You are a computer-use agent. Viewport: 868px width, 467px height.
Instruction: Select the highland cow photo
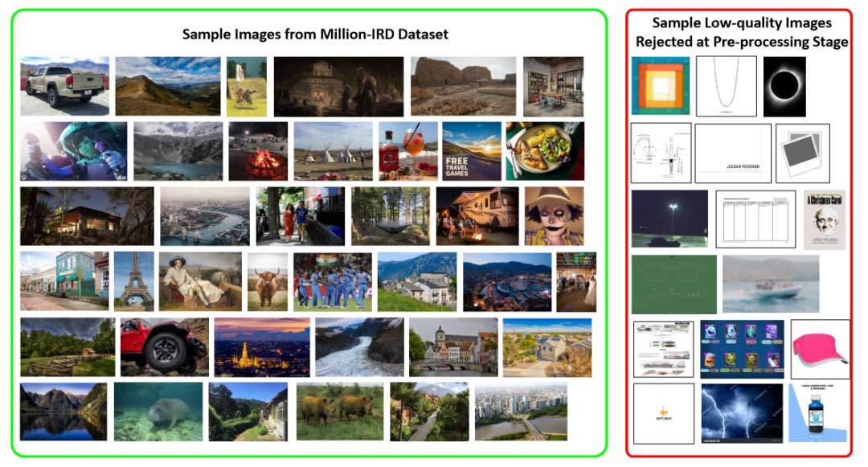click(267, 281)
